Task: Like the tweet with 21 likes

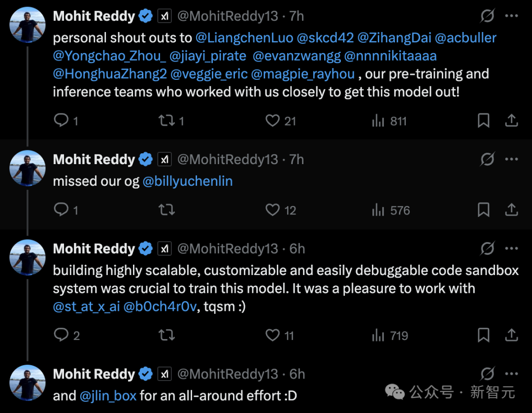Action: (x=272, y=121)
